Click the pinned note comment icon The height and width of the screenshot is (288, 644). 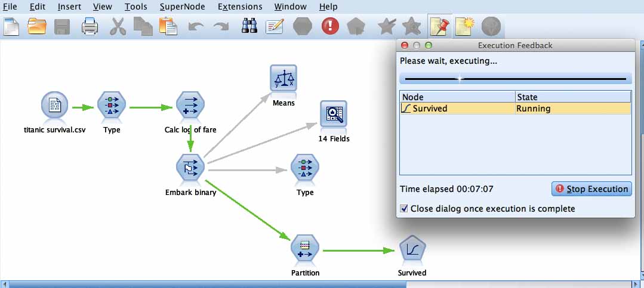[x=439, y=27]
